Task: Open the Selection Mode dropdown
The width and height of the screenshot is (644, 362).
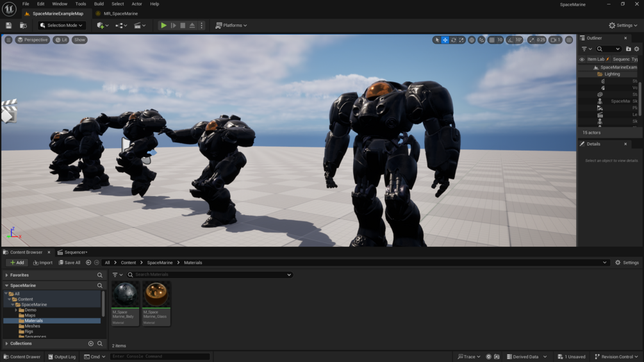Action: click(62, 26)
